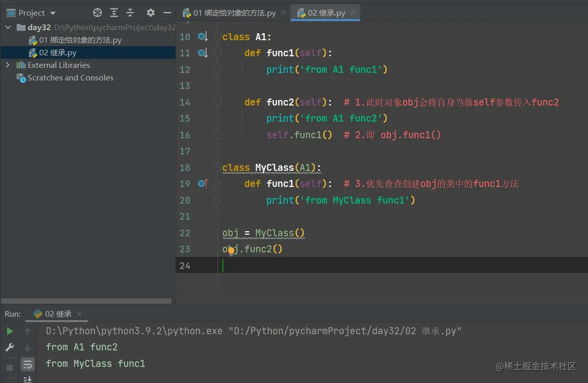Click the up arrow in Run toolbar

(x=27, y=331)
